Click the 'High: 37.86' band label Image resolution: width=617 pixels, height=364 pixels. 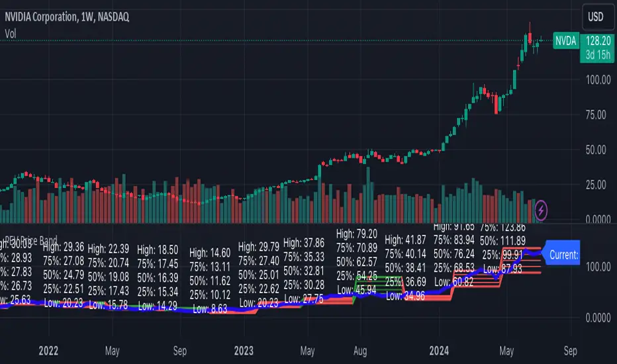pyautogui.click(x=304, y=243)
